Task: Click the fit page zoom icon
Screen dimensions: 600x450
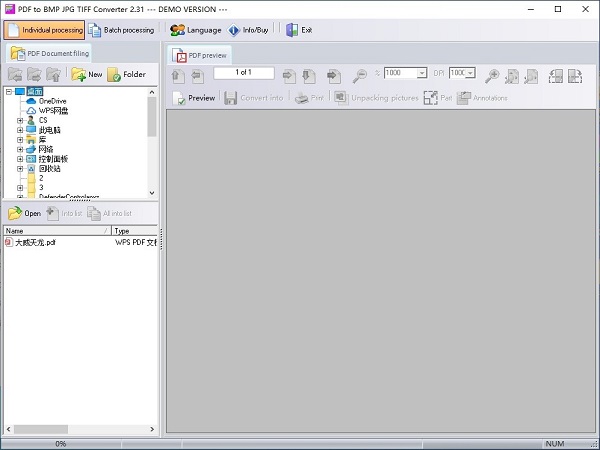Action: 512,76
